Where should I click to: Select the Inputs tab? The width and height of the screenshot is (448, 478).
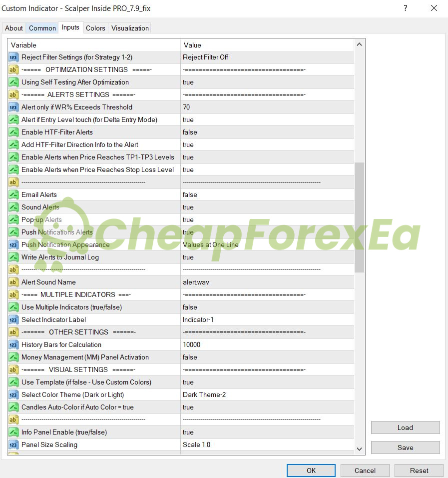70,27
